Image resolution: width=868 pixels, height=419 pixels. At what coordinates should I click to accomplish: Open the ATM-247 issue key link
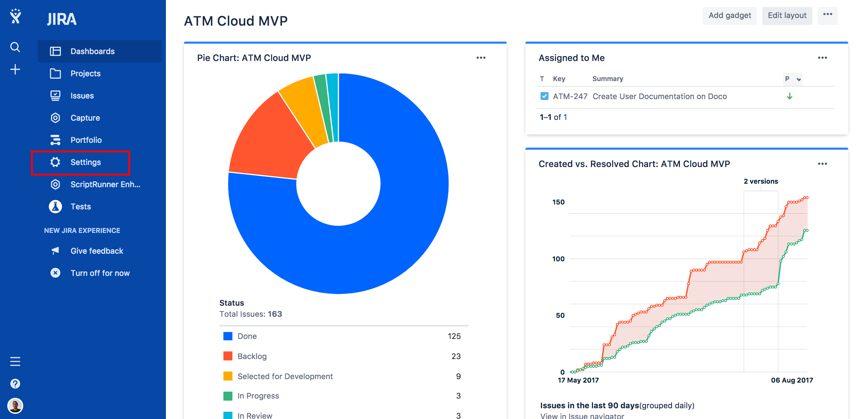point(570,96)
